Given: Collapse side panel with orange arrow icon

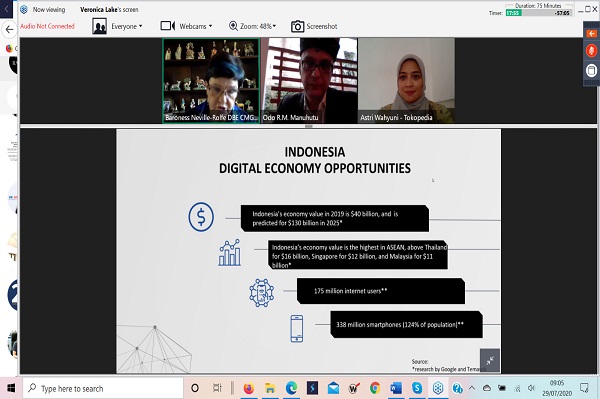Looking at the screenshot, I should tap(592, 33).
